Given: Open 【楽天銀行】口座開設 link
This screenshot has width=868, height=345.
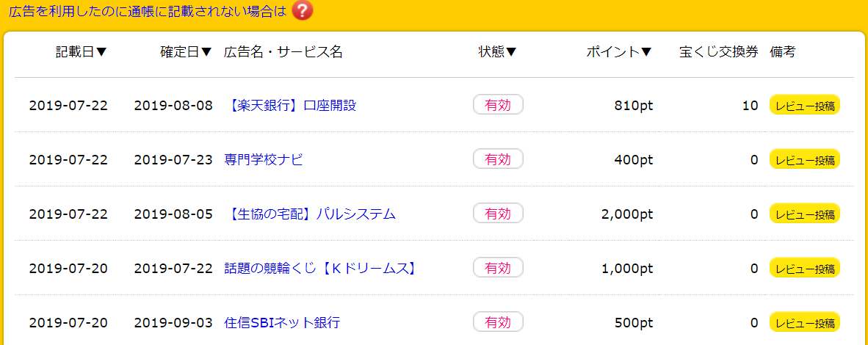Looking at the screenshot, I should click(291, 105).
